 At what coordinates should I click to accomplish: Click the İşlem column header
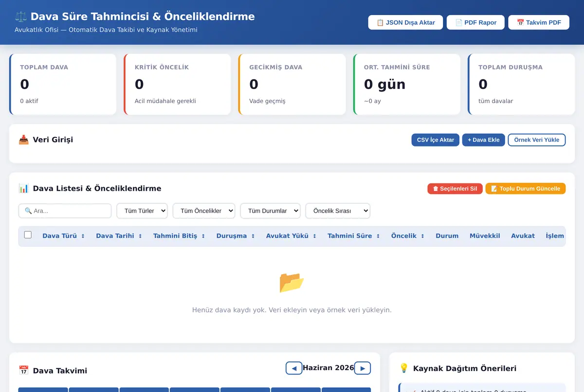point(555,236)
